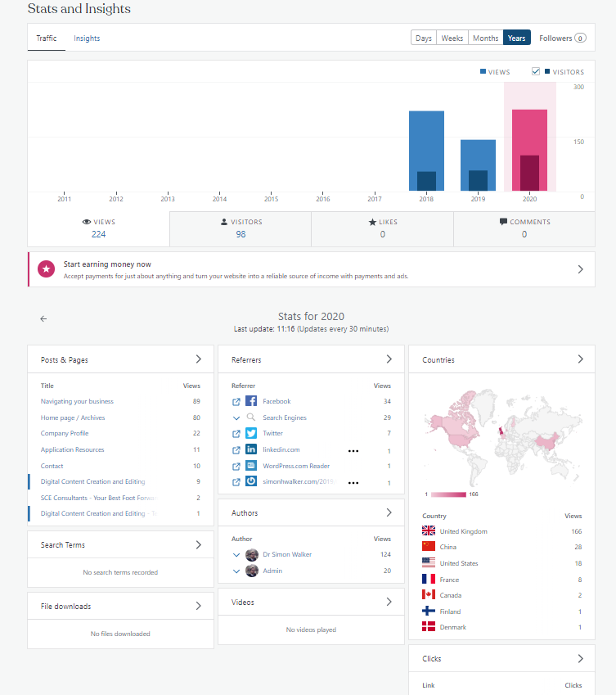This screenshot has width=616, height=695.
Task: Expand the Dr Simon Walker author row
Action: tap(236, 554)
